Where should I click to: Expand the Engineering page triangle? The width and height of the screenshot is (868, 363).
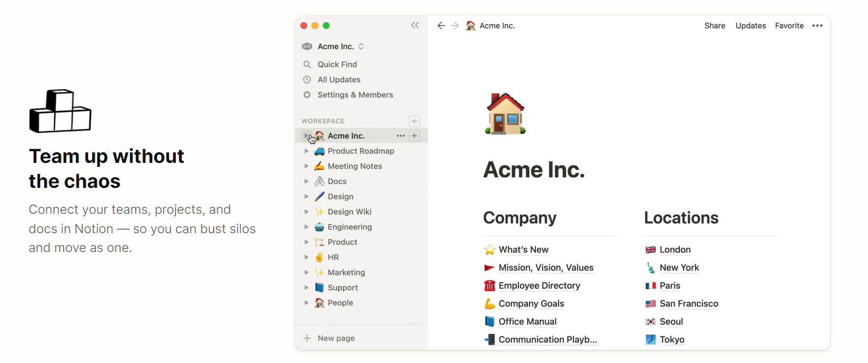coord(306,227)
